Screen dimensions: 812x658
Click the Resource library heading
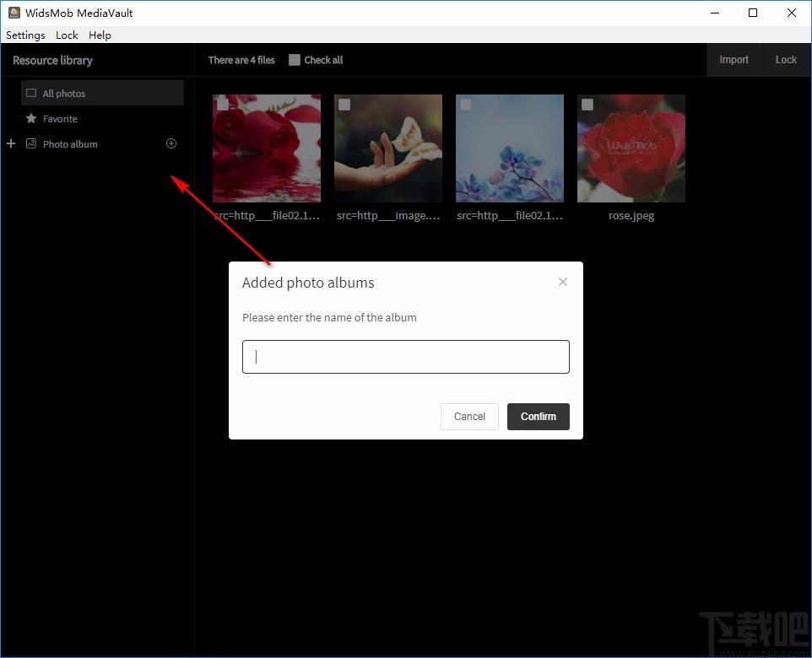coord(53,61)
